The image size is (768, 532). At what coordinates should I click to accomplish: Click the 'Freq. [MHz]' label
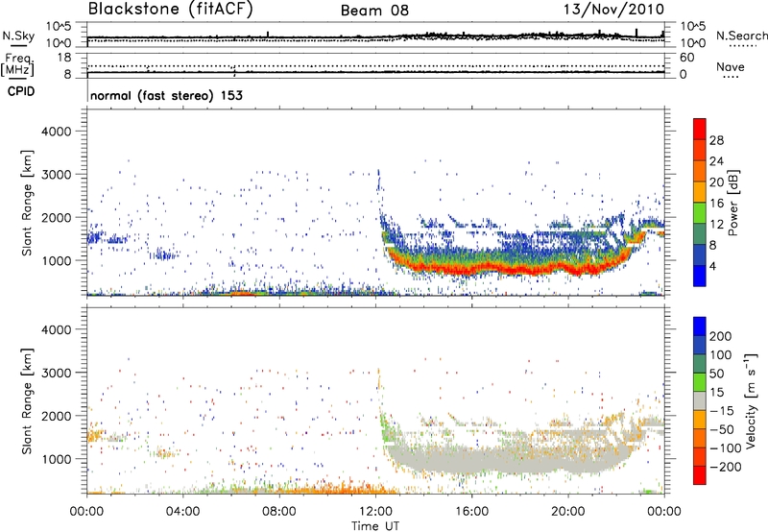17,65
